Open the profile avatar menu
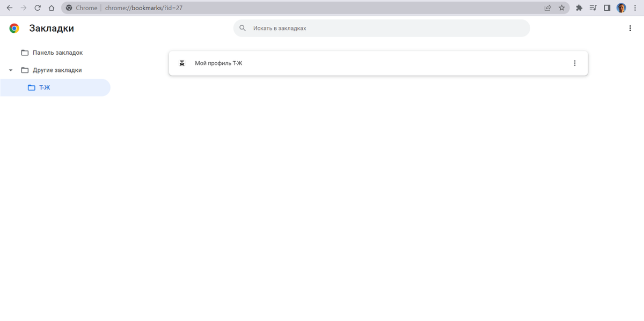Image resolution: width=644 pixels, height=321 pixels. [x=621, y=8]
